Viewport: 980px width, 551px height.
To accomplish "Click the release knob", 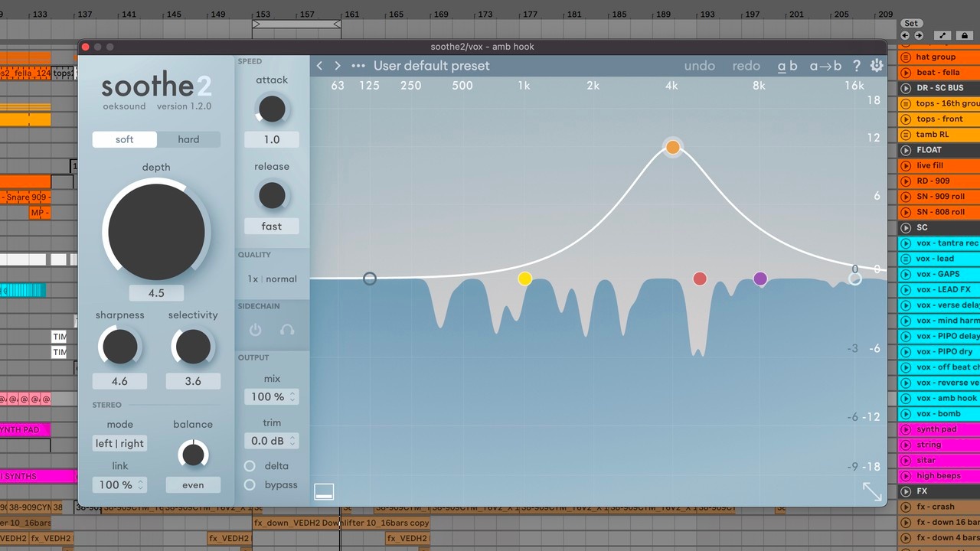I will 272,196.
